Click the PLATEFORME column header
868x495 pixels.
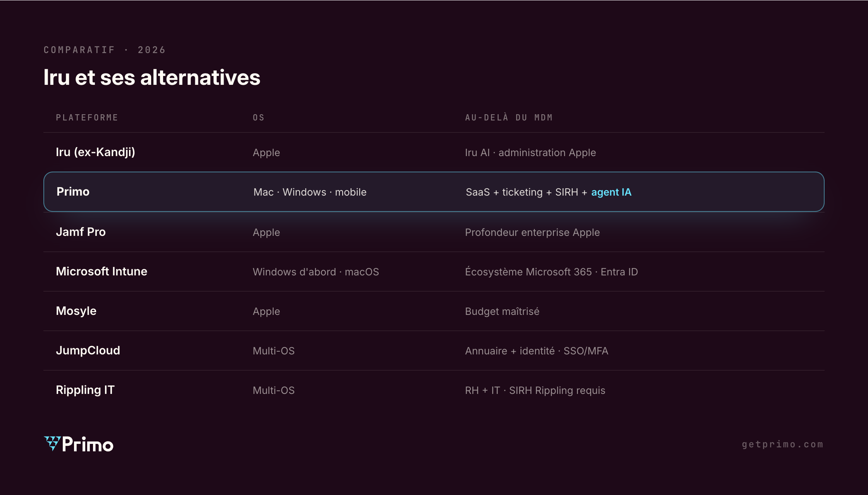click(87, 118)
